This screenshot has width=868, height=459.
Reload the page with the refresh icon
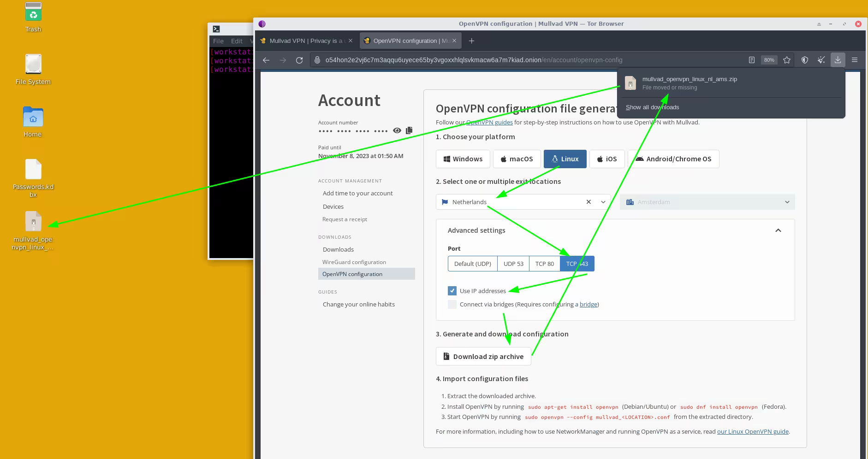(x=299, y=60)
